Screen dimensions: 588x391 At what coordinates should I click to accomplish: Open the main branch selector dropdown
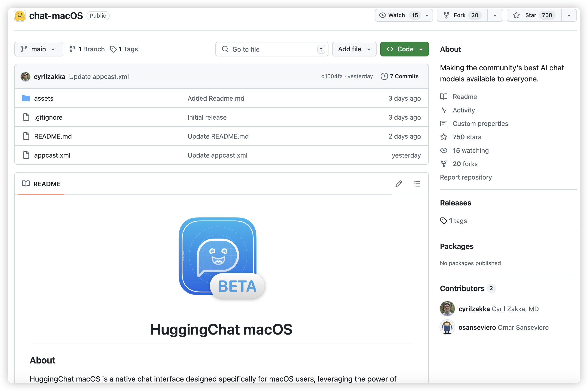pos(39,49)
